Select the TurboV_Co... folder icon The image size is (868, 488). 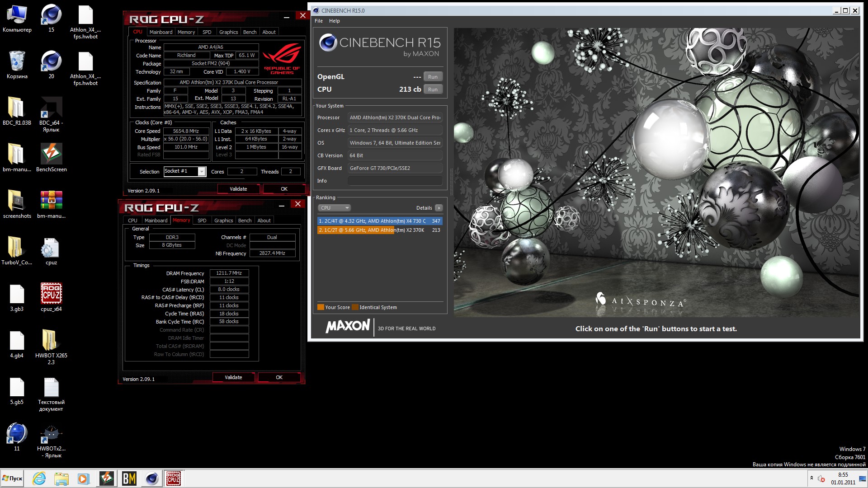tap(17, 251)
